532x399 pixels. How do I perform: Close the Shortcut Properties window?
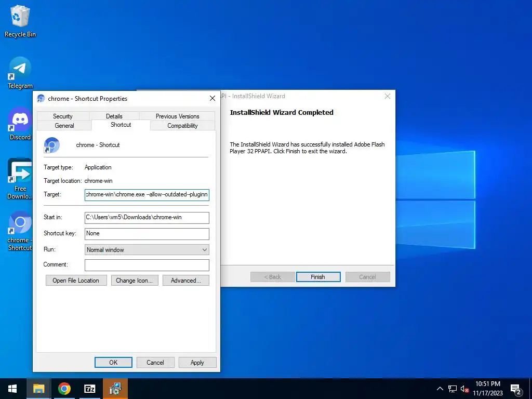(212, 98)
